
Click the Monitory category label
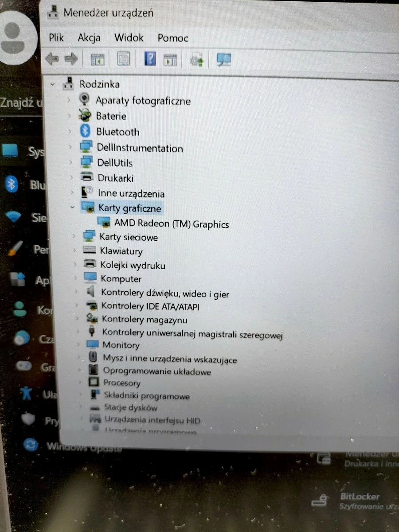point(121,345)
